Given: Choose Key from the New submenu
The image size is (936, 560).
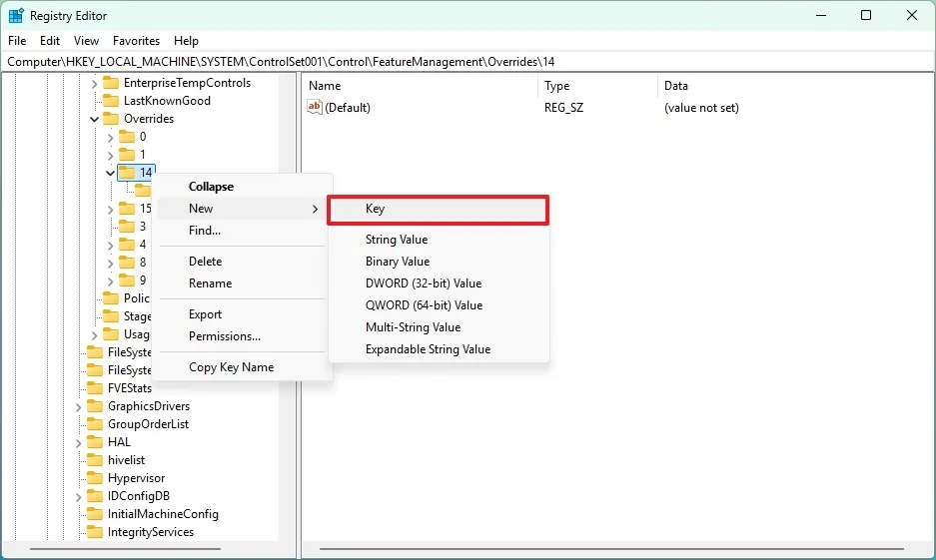Looking at the screenshot, I should (x=438, y=210).
